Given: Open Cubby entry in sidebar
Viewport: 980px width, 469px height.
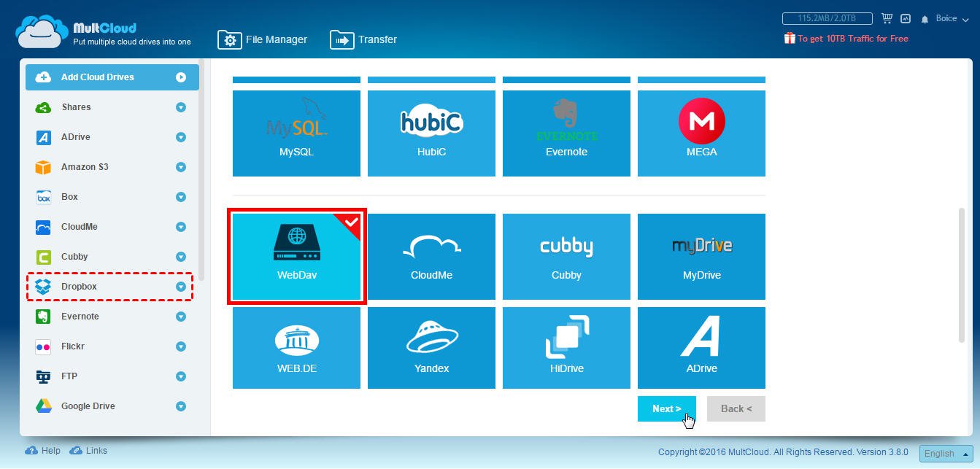Looking at the screenshot, I should pyautogui.click(x=112, y=257).
